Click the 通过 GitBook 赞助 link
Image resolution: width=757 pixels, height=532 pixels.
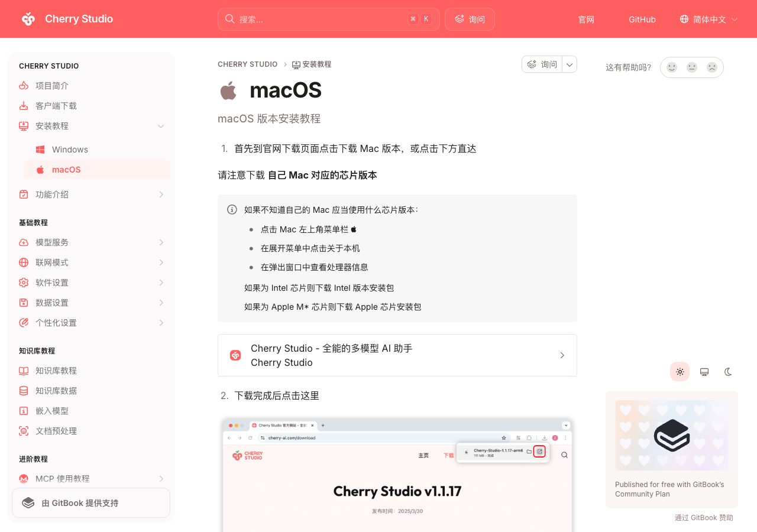(x=704, y=518)
